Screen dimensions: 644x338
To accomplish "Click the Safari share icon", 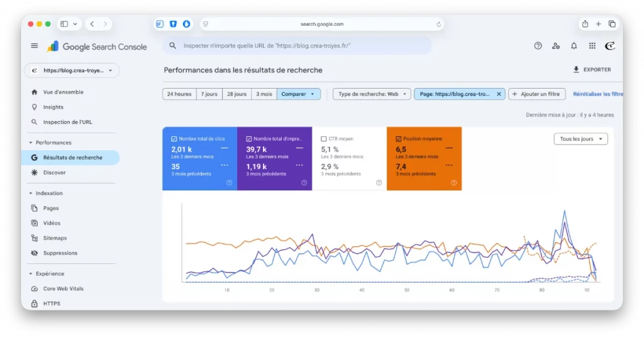I will click(x=585, y=25).
